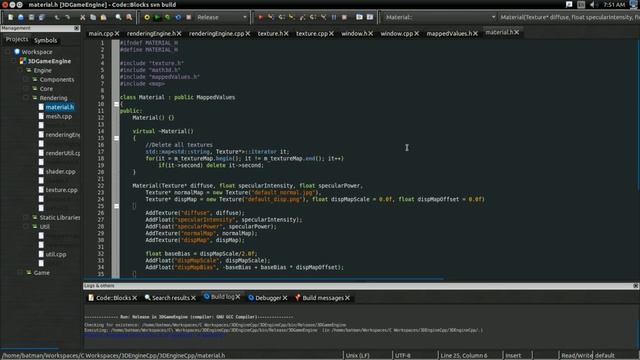Build and run the project
The image size is (640, 360).
[x=168, y=17]
